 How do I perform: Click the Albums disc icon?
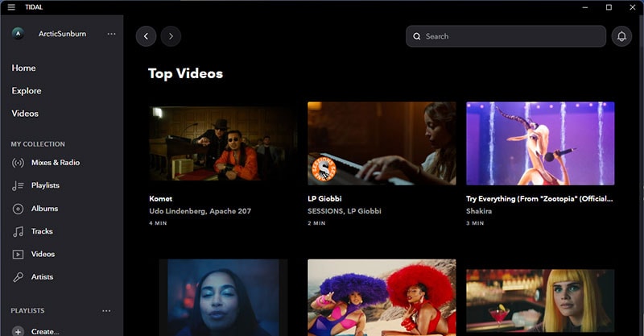[x=18, y=209]
